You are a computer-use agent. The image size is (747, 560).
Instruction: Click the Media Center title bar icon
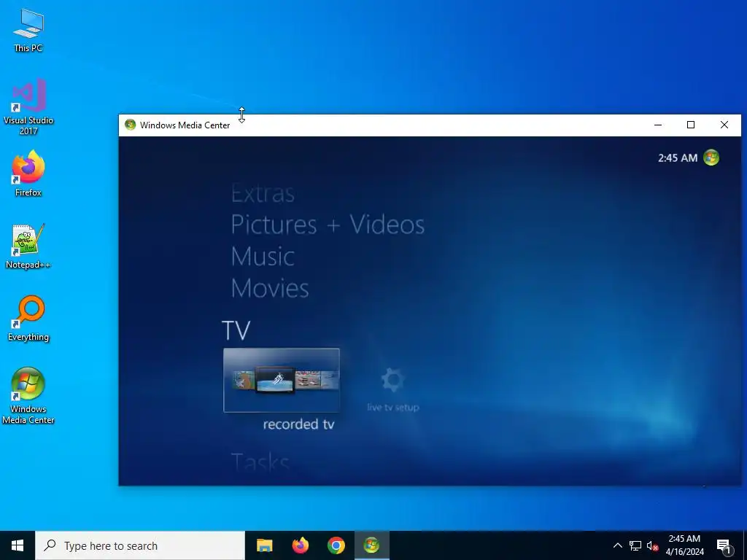pos(130,125)
